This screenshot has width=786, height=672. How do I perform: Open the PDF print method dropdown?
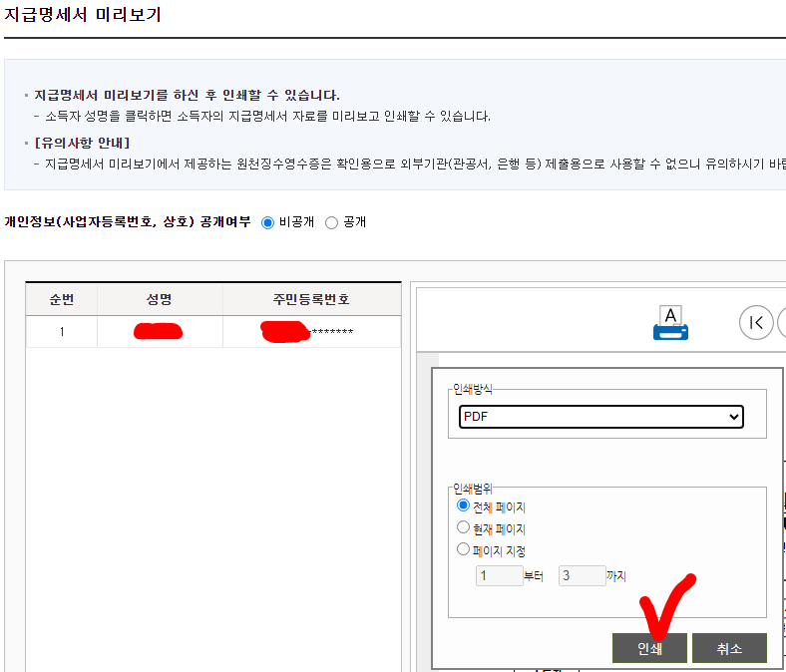point(601,417)
